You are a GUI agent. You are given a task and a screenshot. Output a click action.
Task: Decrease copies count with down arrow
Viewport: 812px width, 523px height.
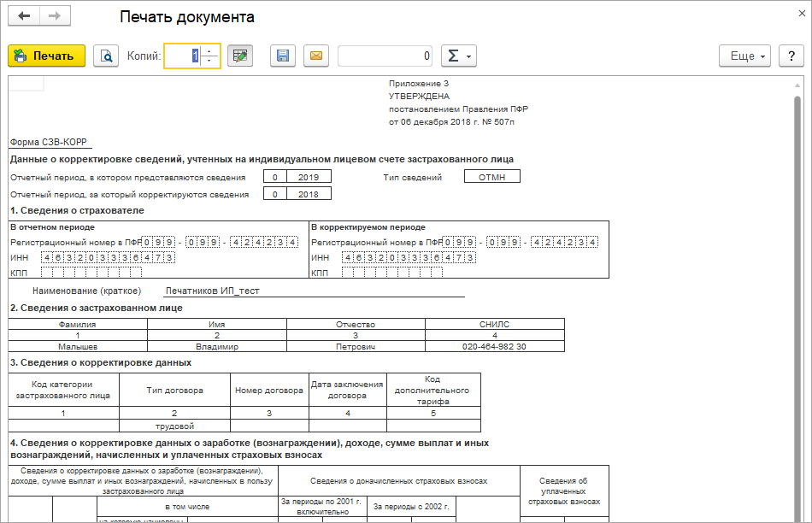click(x=209, y=62)
